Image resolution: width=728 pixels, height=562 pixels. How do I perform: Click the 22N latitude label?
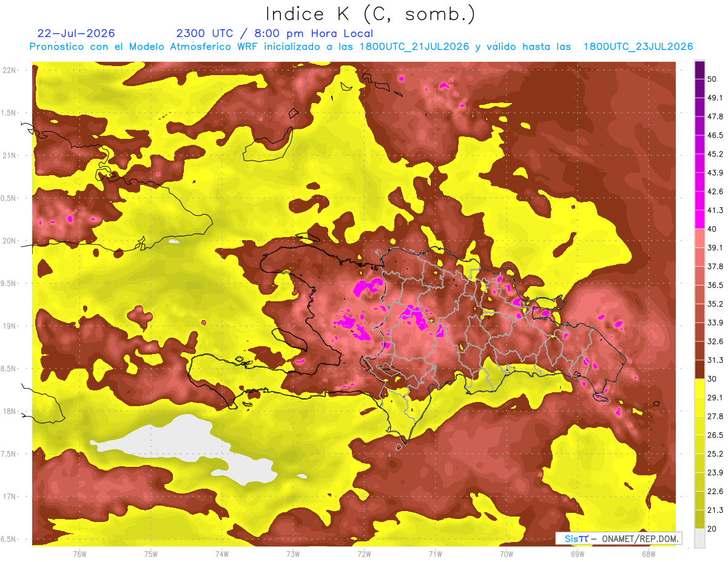[x=9, y=70]
